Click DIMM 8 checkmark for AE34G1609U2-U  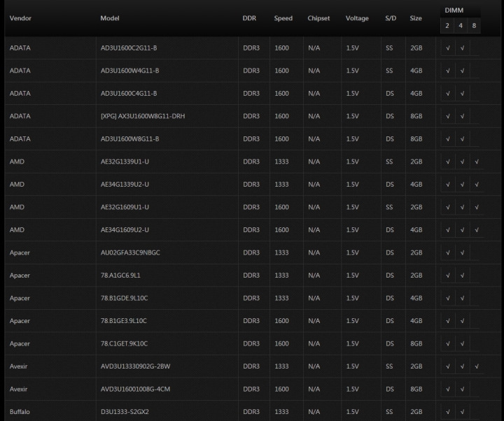(x=477, y=230)
